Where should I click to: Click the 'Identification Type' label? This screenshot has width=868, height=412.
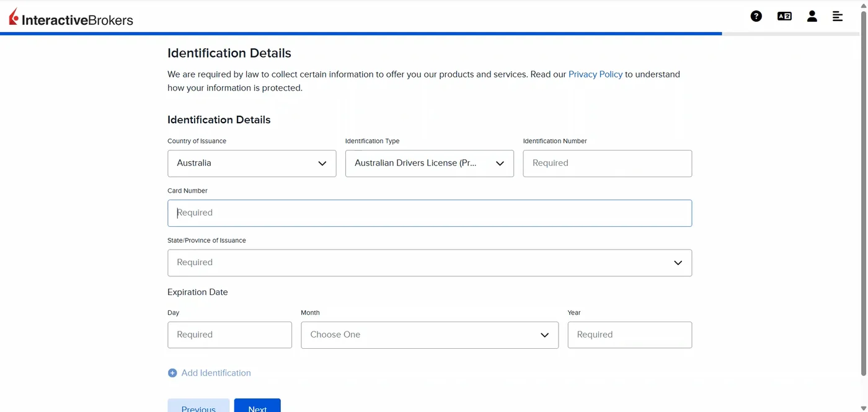pos(372,141)
